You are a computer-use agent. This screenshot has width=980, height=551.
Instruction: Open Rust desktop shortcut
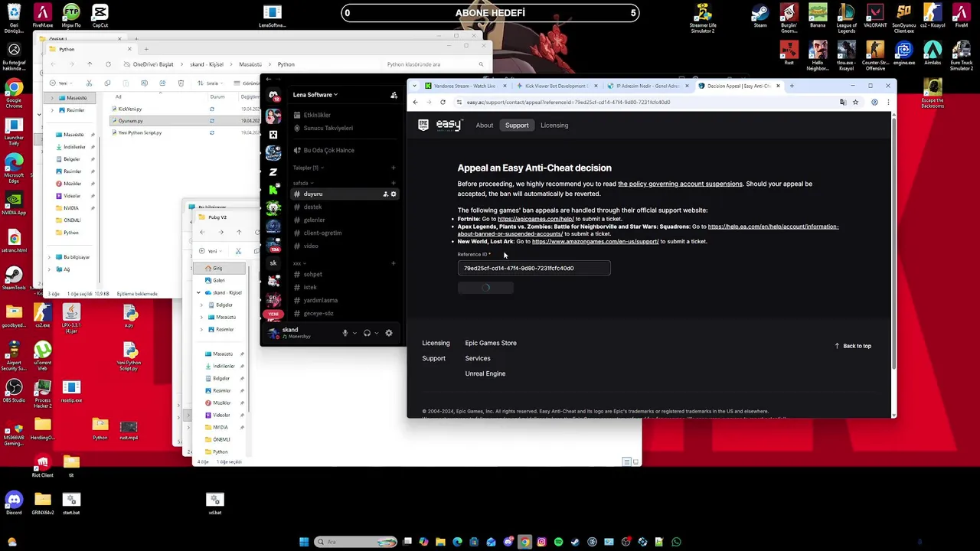tap(789, 54)
